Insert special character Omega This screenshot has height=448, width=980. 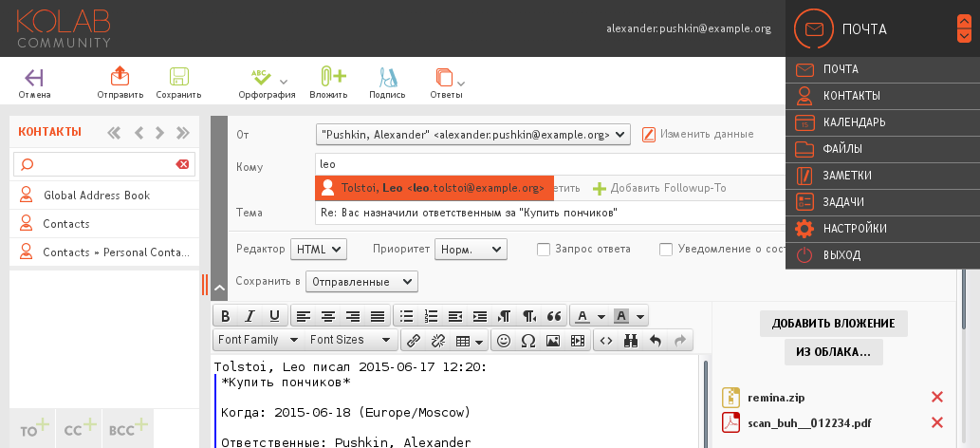528,341
